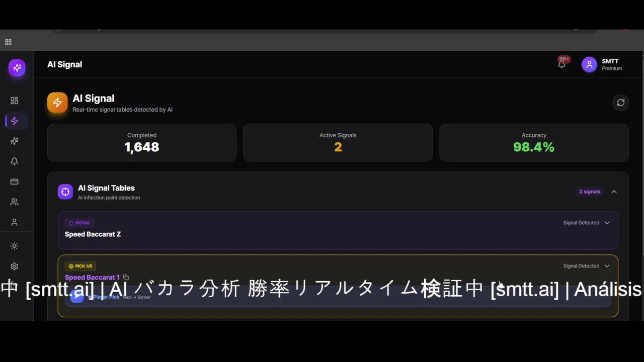Open the bell alerts icon in sidebar
Image resolution: width=644 pixels, height=362 pixels.
coord(14,161)
